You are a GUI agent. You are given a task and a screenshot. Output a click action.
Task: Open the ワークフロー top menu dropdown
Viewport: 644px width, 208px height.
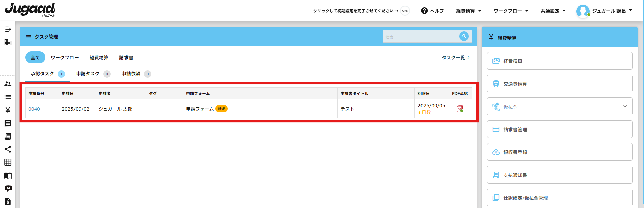pos(511,11)
